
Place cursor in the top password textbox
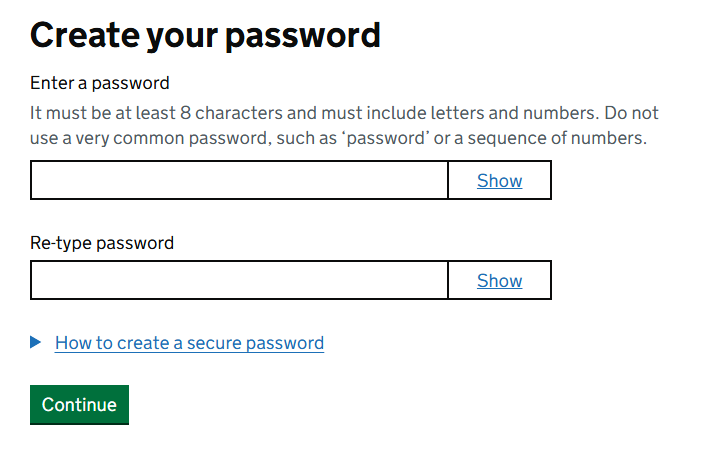click(239, 180)
